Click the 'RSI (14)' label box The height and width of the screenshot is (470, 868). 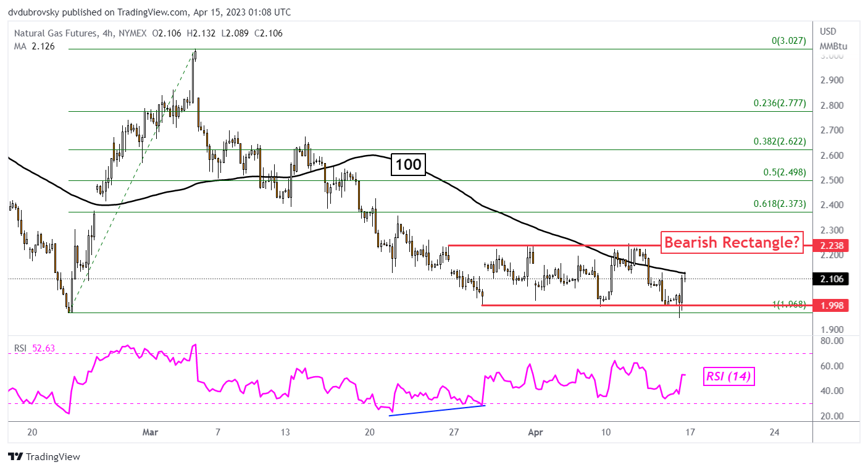[729, 376]
